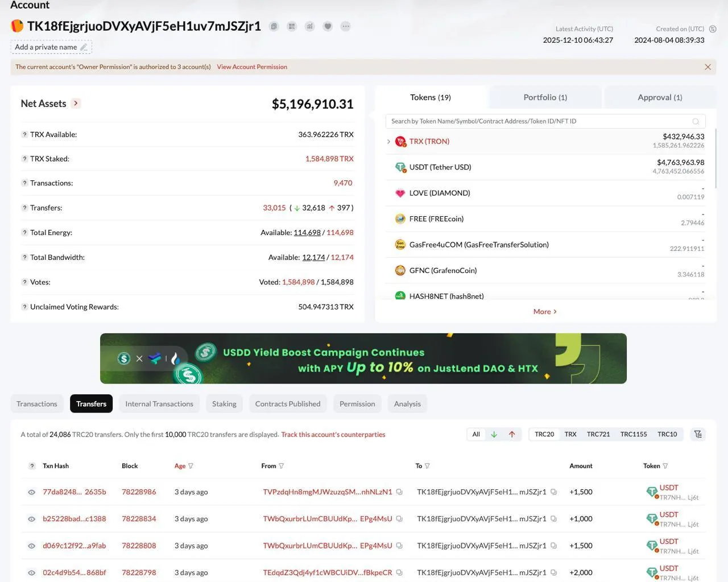Show only incoming transfers with the green arrow
Image resolution: width=728 pixels, height=582 pixels.
(494, 435)
